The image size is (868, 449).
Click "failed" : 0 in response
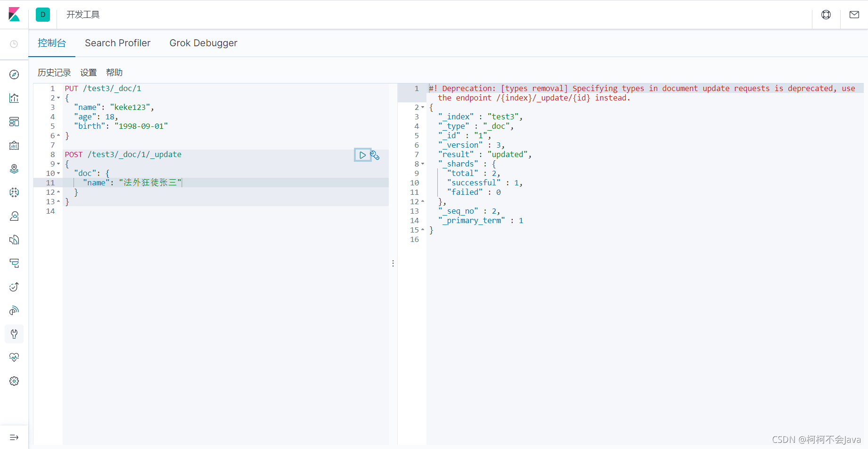pos(474,192)
